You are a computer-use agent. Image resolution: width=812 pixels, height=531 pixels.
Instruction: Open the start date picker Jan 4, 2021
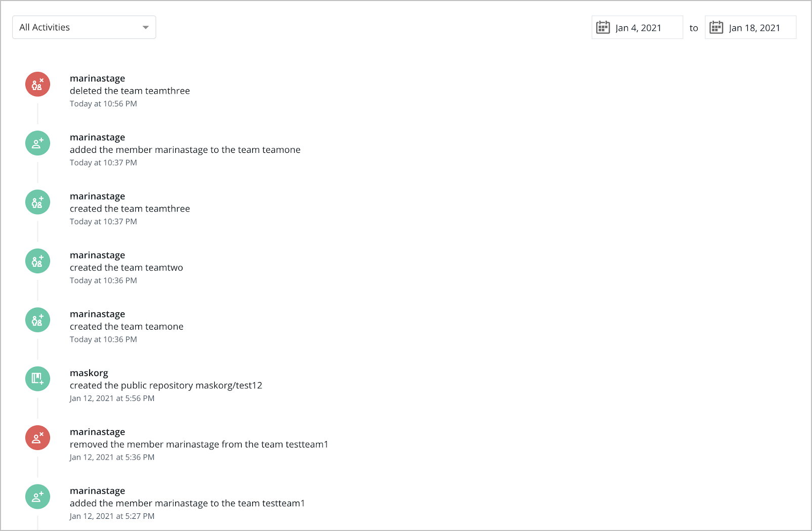pyautogui.click(x=638, y=28)
